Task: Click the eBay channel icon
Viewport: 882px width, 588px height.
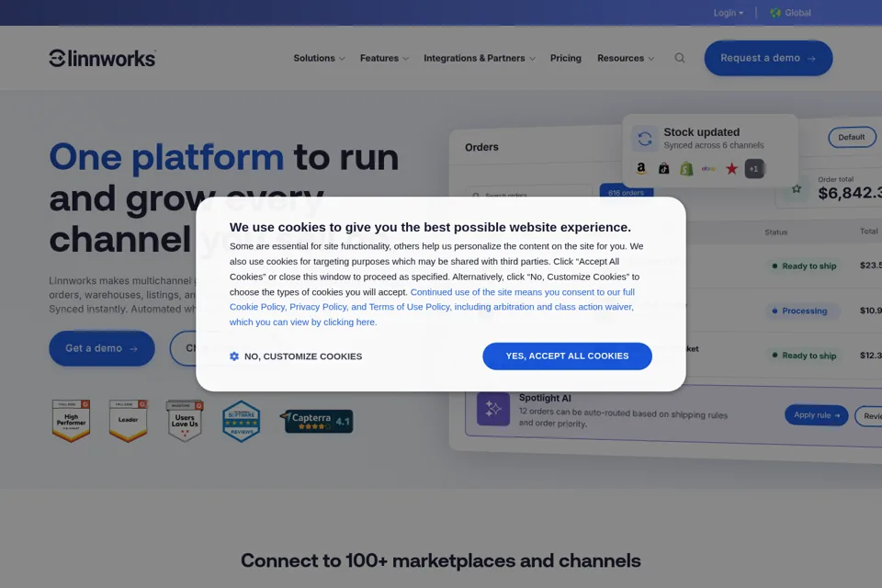Action: point(708,168)
